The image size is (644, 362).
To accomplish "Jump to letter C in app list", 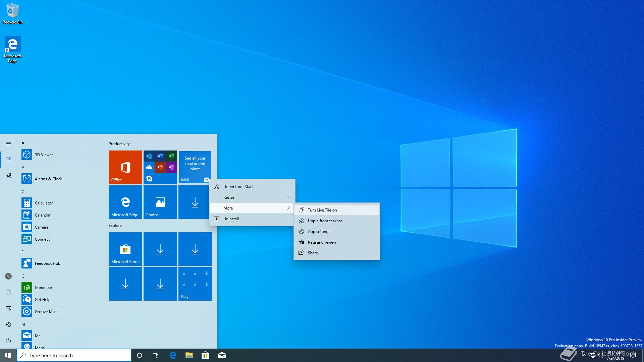I will pos(23,192).
